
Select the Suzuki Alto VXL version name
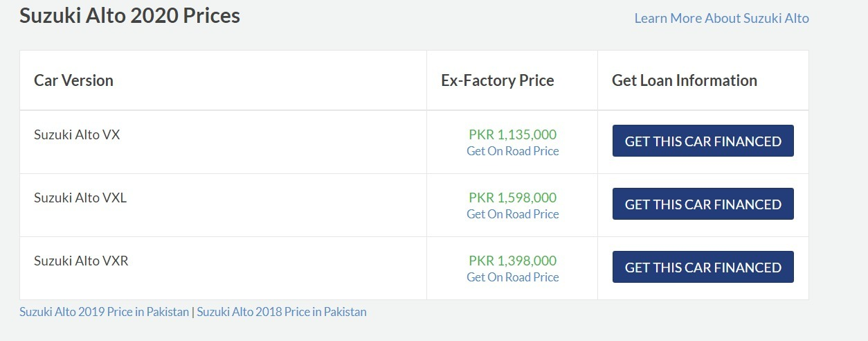[x=80, y=198]
